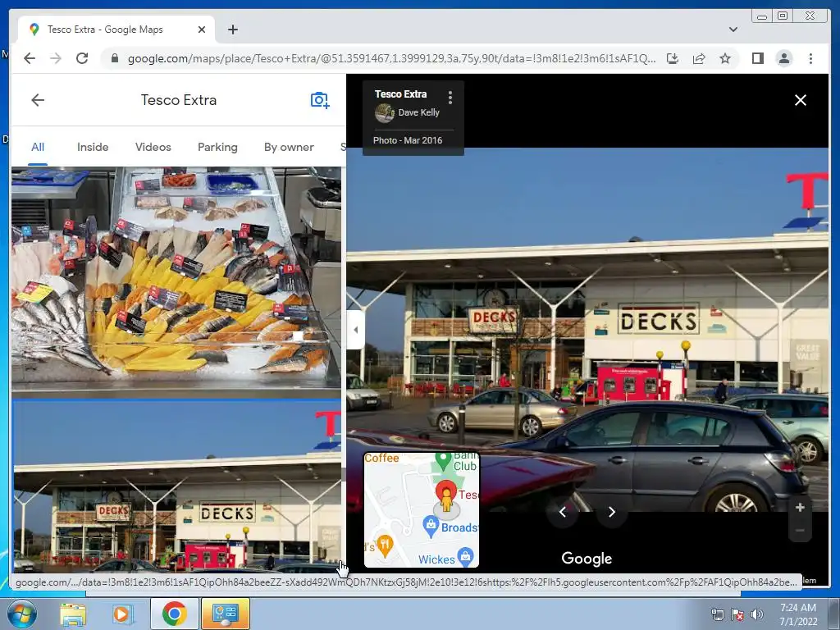Click the Pegman marker on the minimap
The image size is (840, 630).
445,500
